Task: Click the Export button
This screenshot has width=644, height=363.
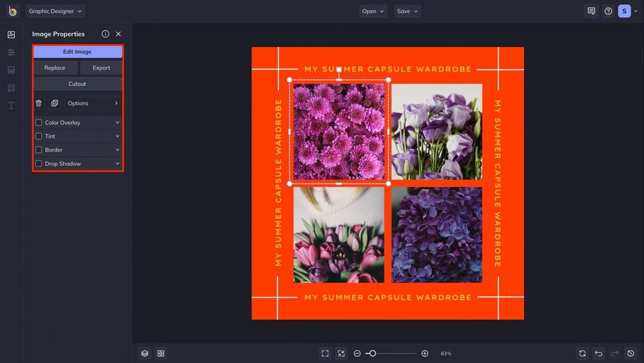Action: [101, 68]
